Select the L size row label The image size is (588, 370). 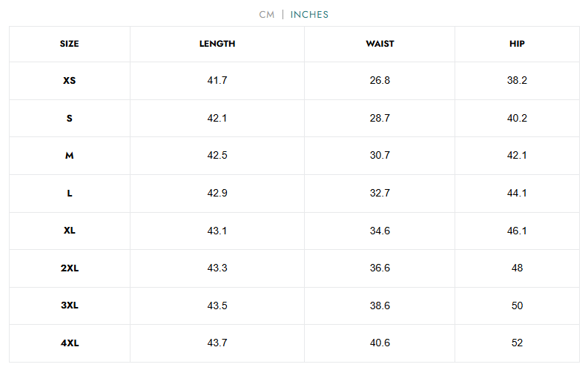[x=70, y=193]
